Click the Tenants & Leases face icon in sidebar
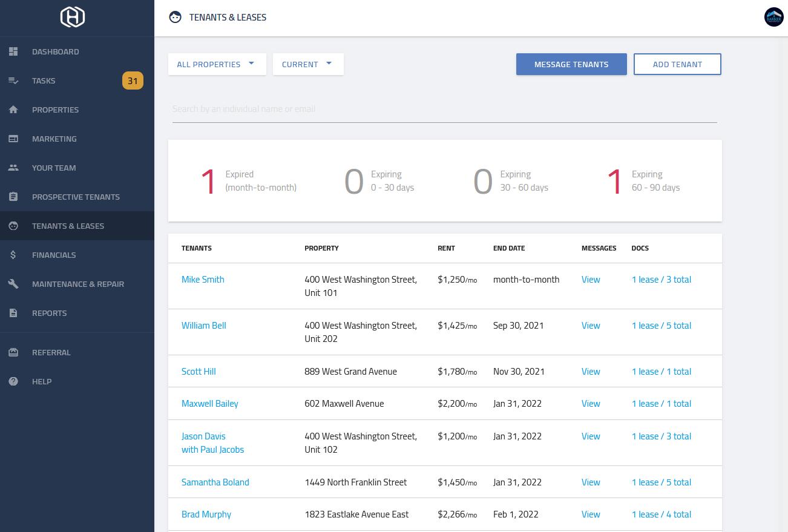Viewport: 788px width, 532px height. pyautogui.click(x=13, y=226)
